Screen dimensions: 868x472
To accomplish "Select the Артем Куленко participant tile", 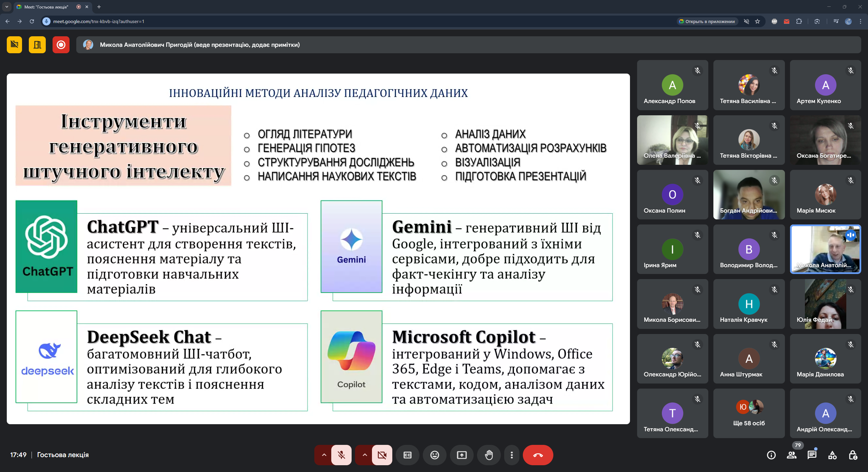I will coord(825,85).
